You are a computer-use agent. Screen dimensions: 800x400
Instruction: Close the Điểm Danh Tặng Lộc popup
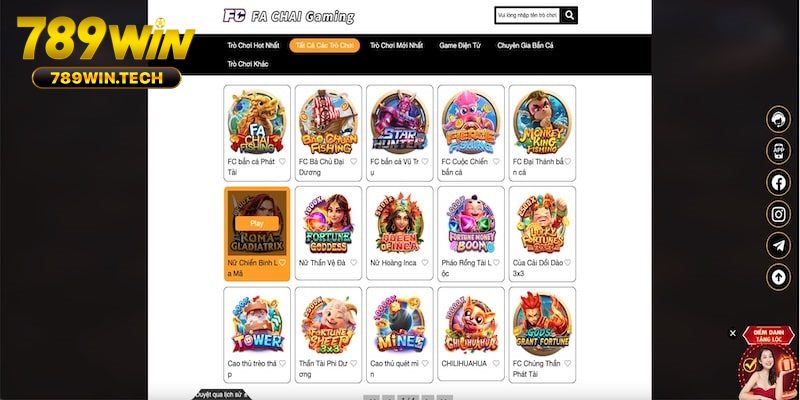click(733, 333)
